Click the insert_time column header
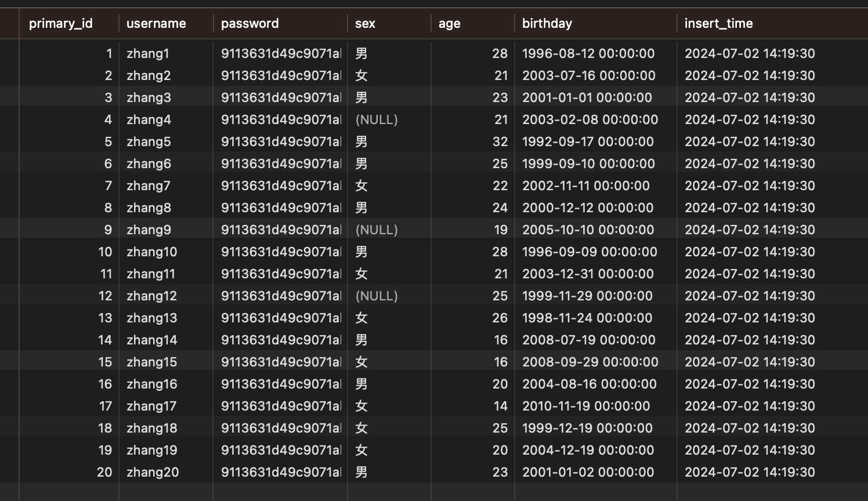 [x=718, y=24]
